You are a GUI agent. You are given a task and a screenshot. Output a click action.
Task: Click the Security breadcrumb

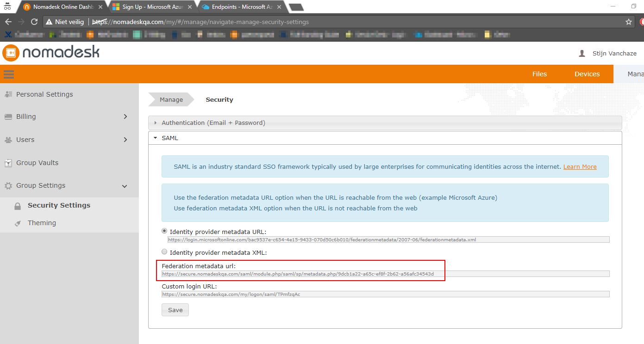pyautogui.click(x=219, y=99)
